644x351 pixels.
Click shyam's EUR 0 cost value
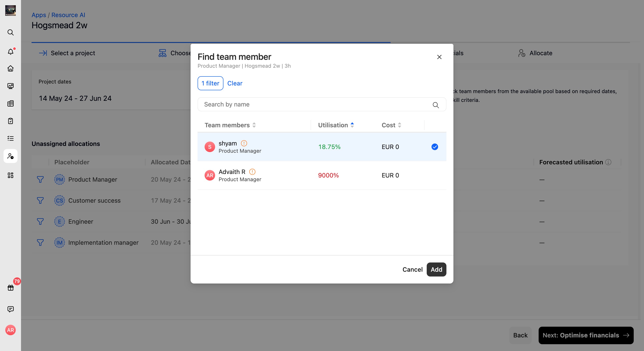(390, 147)
